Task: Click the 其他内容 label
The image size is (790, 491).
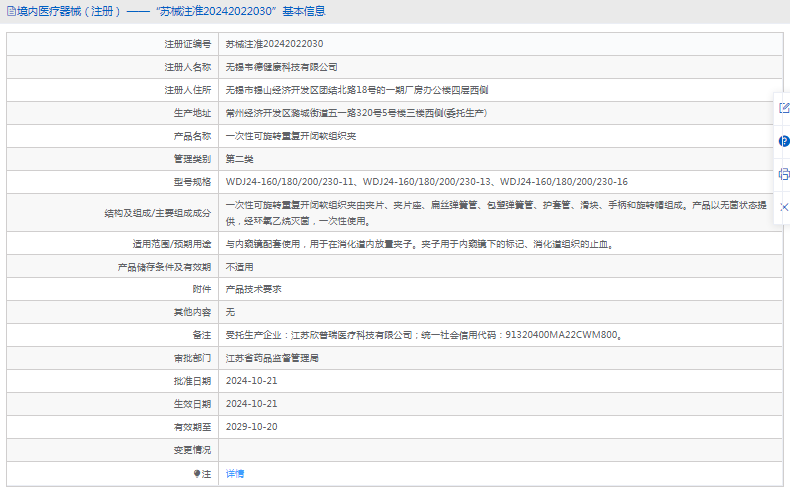Action: pos(192,312)
